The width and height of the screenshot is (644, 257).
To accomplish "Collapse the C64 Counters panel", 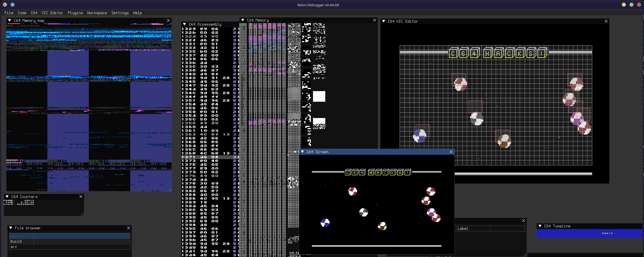I will click(7, 197).
